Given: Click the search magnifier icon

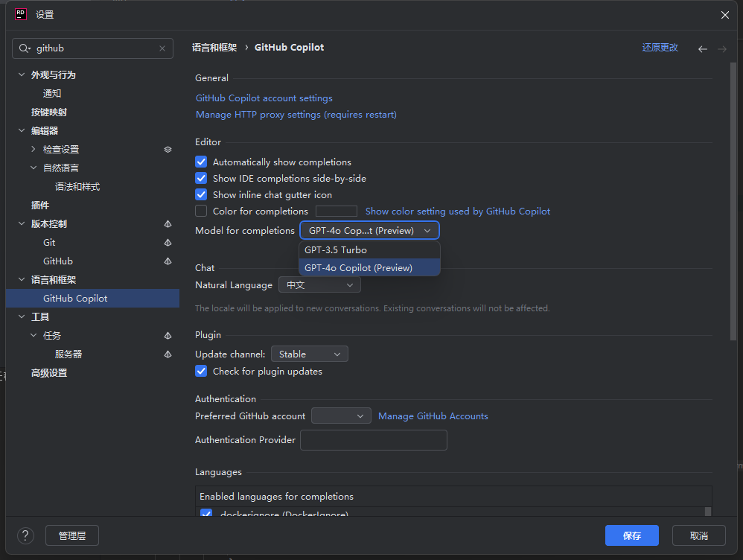Looking at the screenshot, I should (x=24, y=48).
